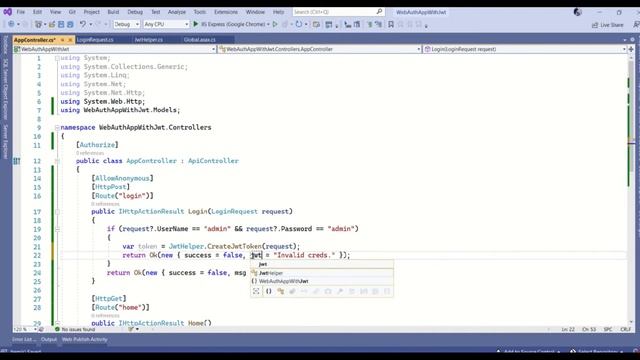Click the Ln 22 line indicator
640x360 pixels.
(568, 329)
